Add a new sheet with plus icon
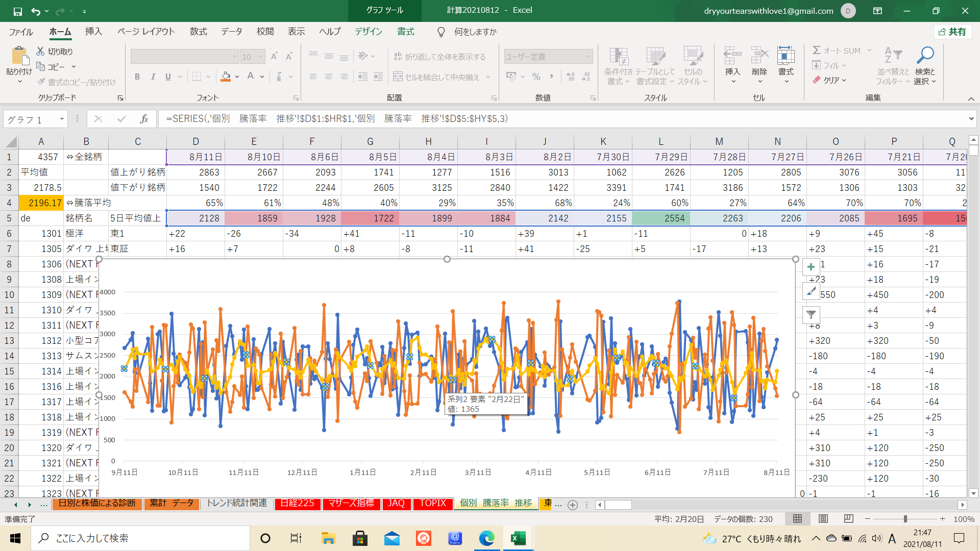 click(573, 505)
